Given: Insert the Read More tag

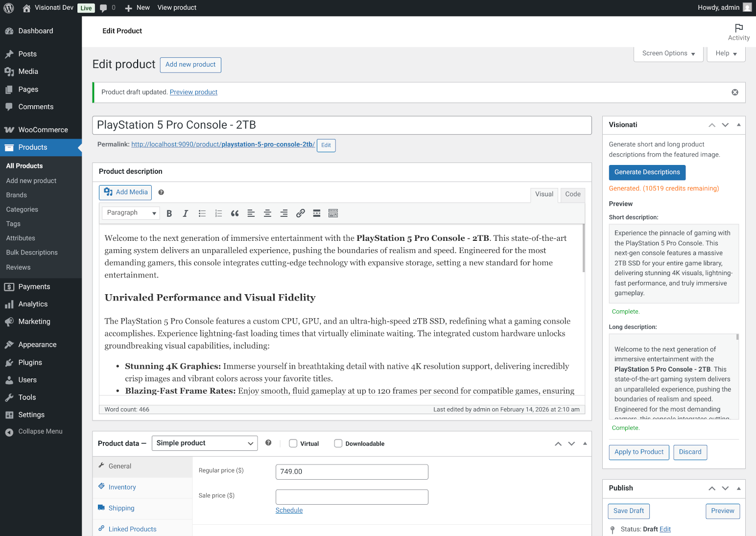Looking at the screenshot, I should click(x=316, y=213).
